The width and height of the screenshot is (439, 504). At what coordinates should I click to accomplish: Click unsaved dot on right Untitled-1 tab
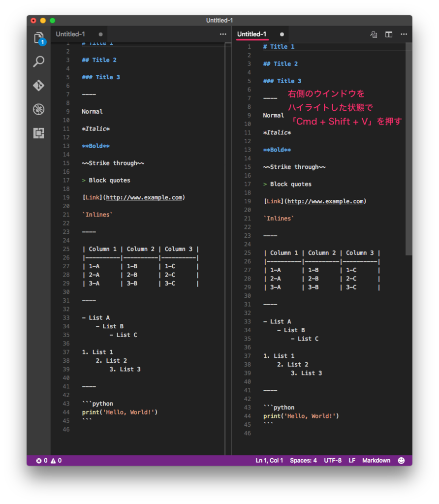pos(282,34)
